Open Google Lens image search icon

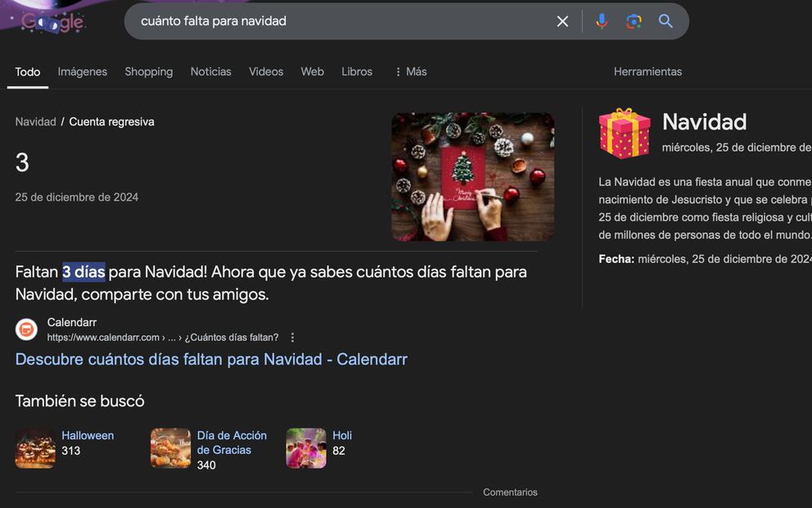coord(634,21)
